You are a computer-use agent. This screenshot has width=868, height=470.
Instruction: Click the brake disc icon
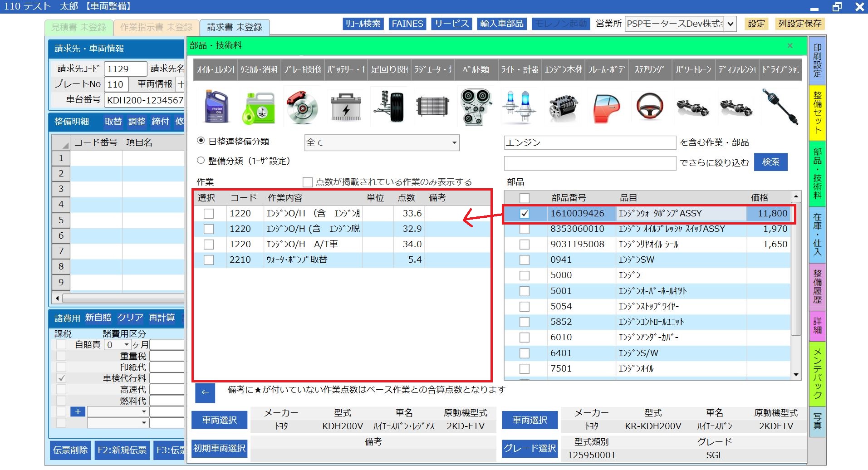click(302, 107)
